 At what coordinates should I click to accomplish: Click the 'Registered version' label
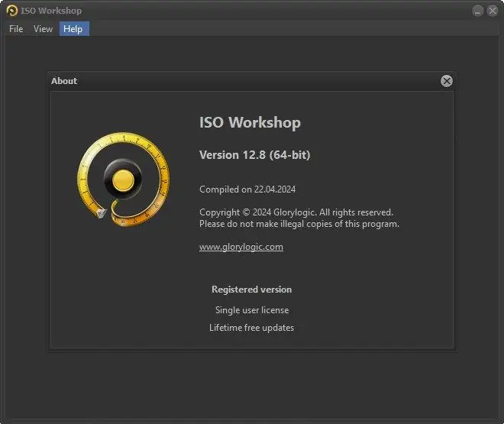[252, 290]
